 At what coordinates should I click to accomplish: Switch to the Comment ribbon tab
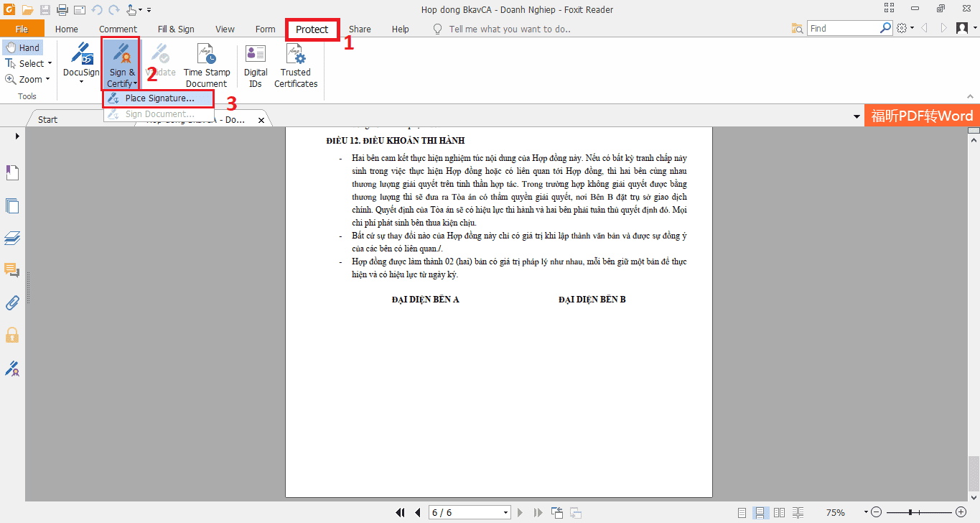[x=118, y=29]
